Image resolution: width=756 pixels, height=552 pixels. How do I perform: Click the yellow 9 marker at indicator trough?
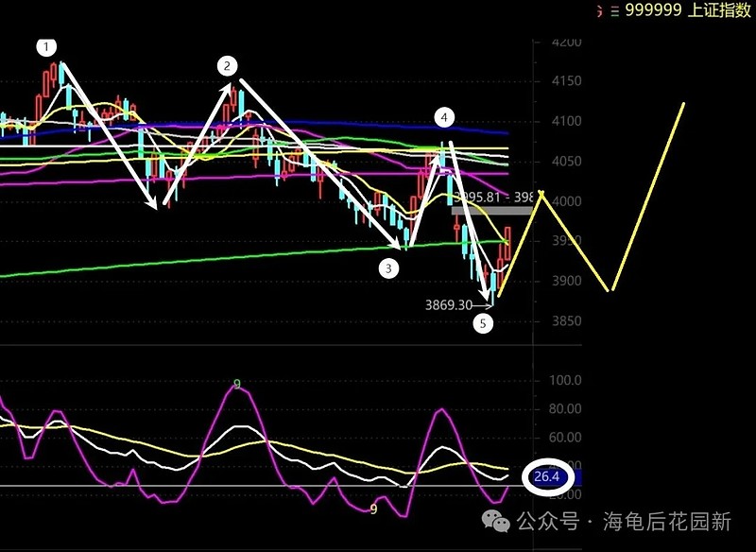pyautogui.click(x=373, y=509)
